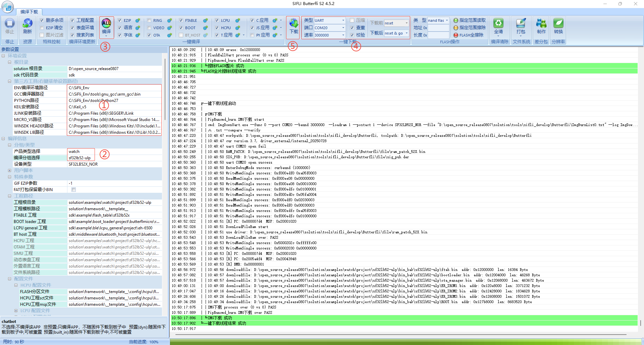The width and height of the screenshot is (644, 345).
Task: Open the 端口 COM20 port dropdown
Action: click(x=343, y=28)
